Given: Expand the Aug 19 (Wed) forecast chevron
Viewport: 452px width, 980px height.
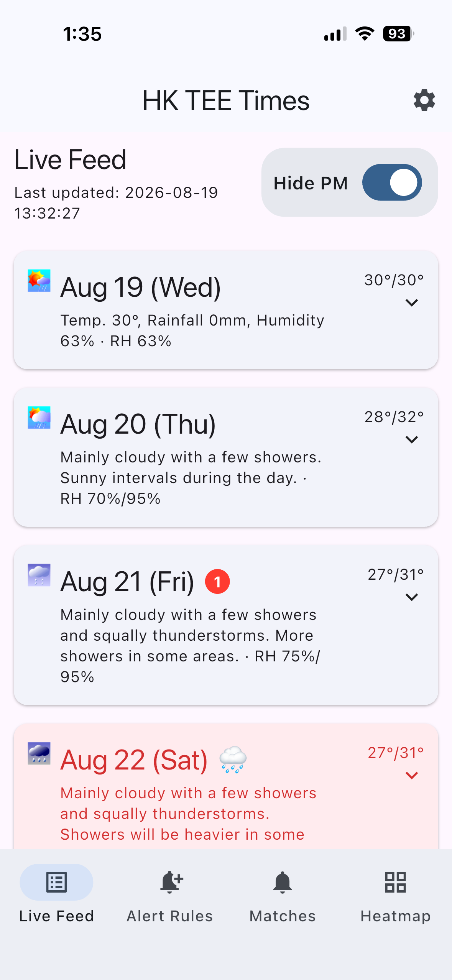Looking at the screenshot, I should [x=411, y=303].
